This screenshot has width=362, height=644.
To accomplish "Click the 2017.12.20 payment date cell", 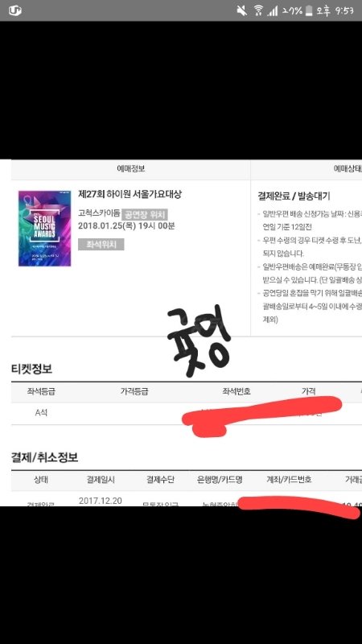I will (x=101, y=501).
